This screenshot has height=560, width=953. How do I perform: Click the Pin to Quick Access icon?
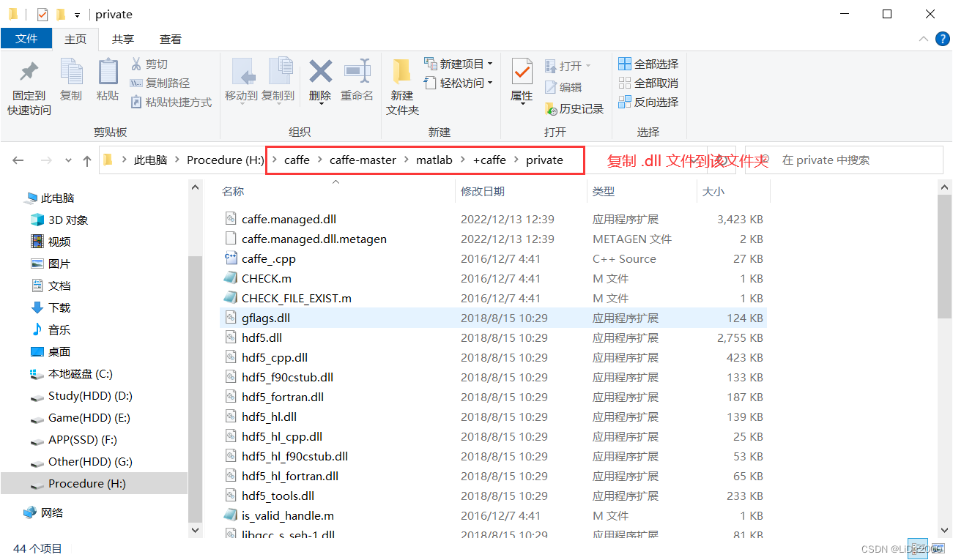[29, 72]
